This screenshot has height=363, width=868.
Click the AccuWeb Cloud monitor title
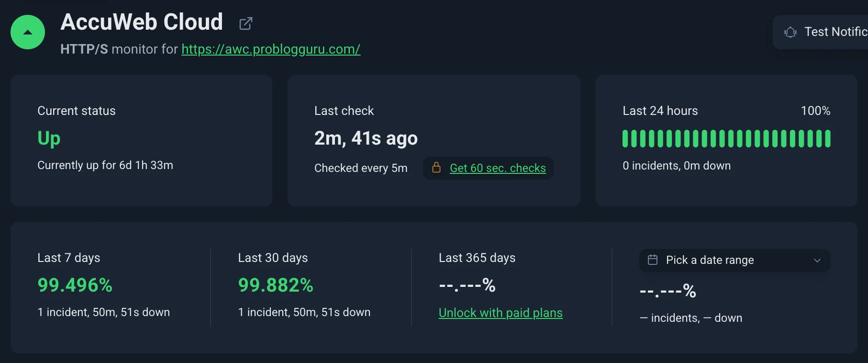[142, 22]
